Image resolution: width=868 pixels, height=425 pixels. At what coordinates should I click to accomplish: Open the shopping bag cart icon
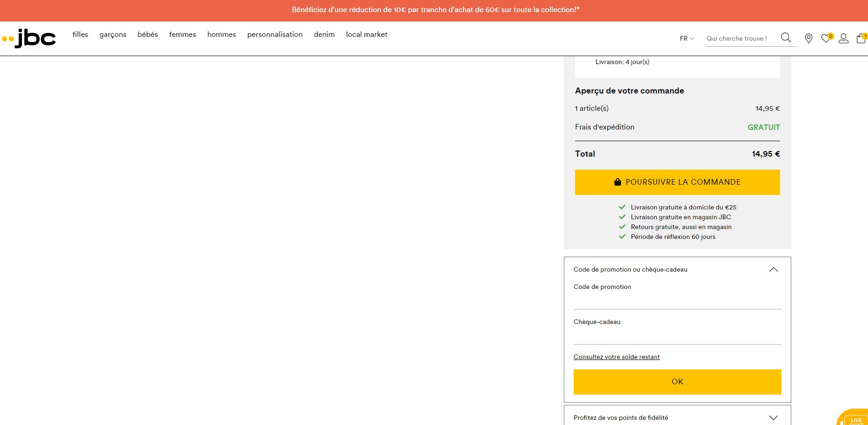coord(861,39)
